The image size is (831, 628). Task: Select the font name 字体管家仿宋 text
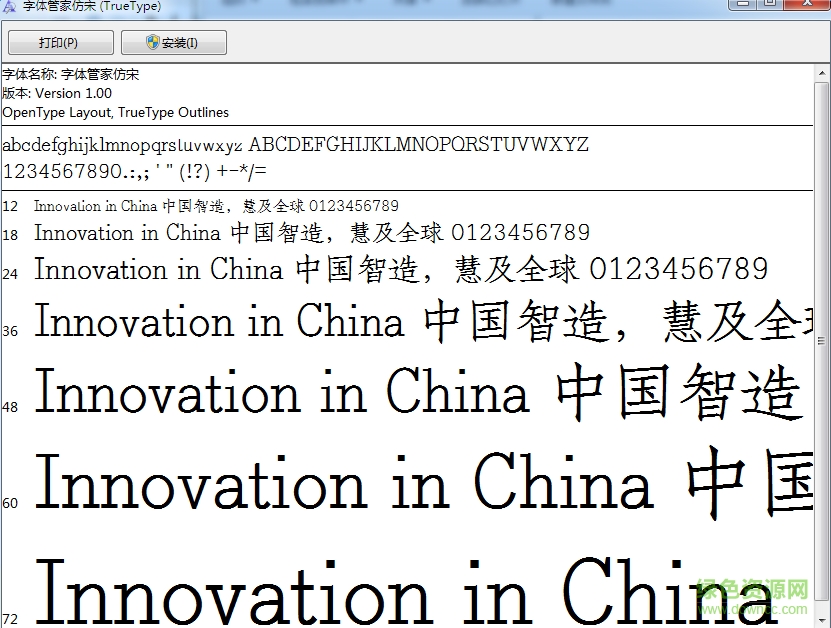[99, 74]
